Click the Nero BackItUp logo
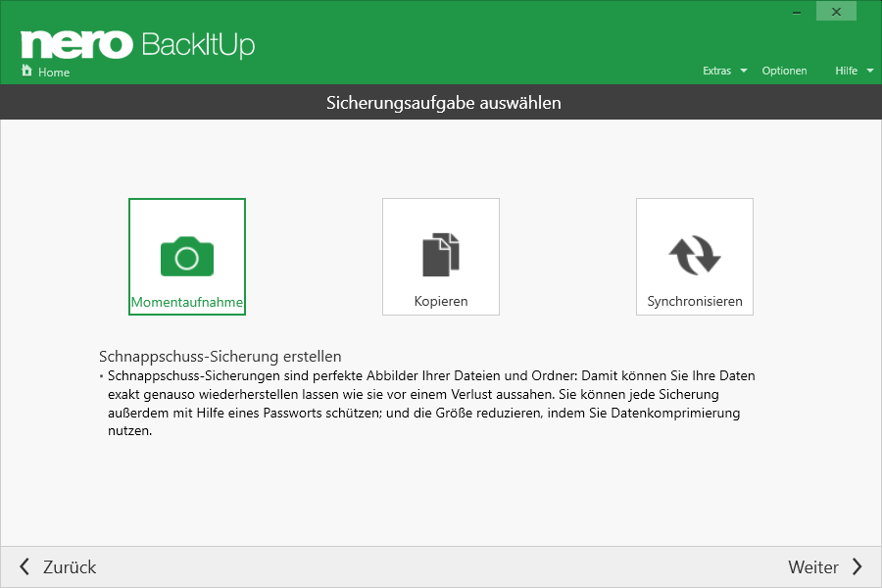This screenshot has height=588, width=882. tap(137, 44)
